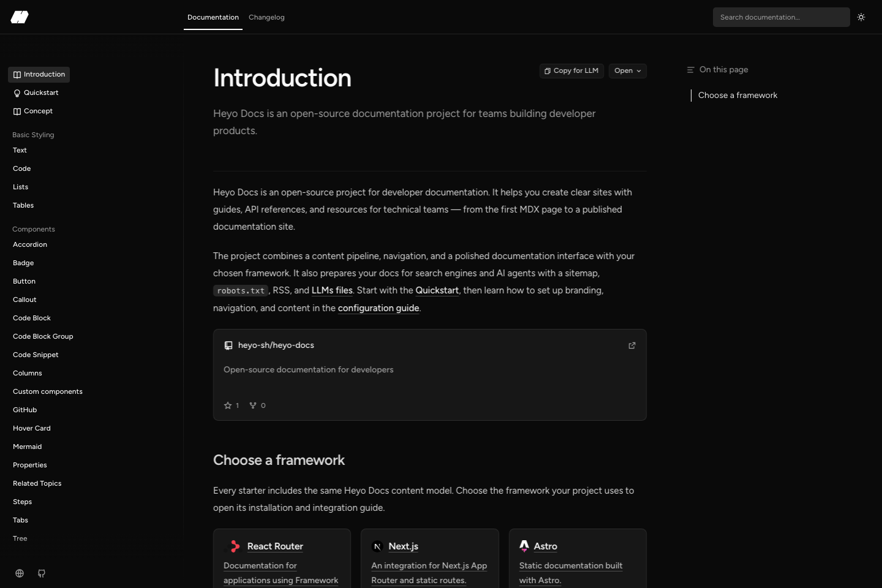
Task: Open the Related Topics page
Action: (37, 484)
